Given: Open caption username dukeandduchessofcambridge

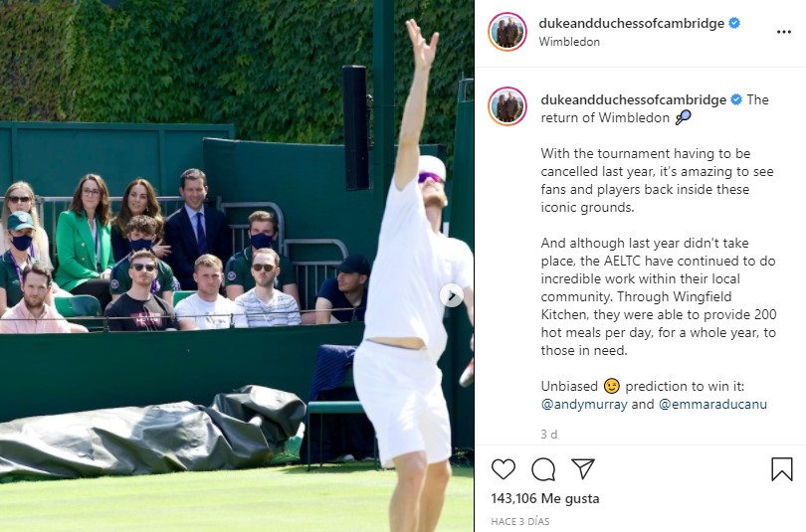Looking at the screenshot, I should click(x=633, y=99).
